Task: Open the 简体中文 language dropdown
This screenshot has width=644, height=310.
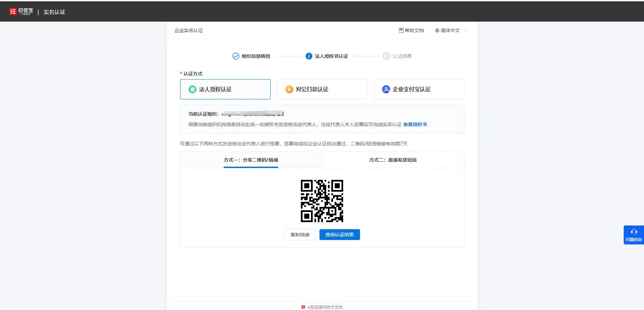Action: click(x=450, y=30)
